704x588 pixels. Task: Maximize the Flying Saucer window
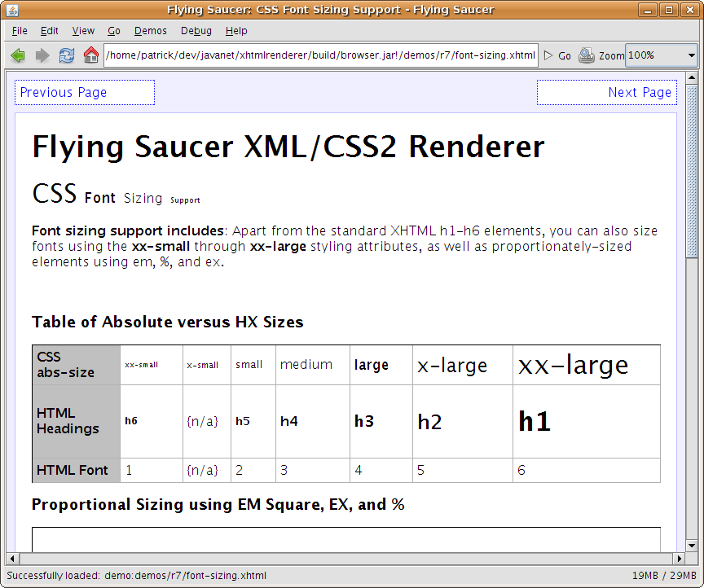tap(669, 10)
